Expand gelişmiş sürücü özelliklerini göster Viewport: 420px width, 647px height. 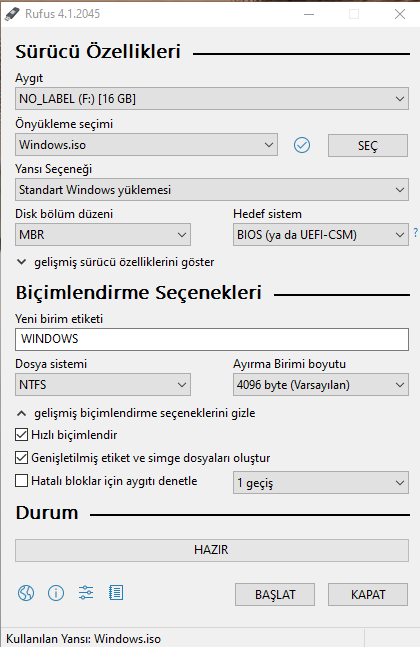115,262
